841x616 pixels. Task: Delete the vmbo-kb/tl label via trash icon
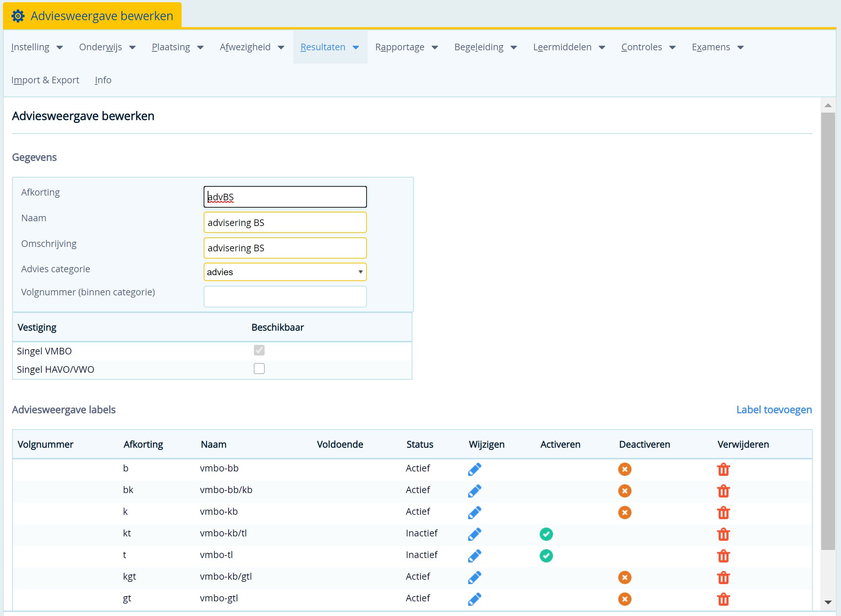(x=723, y=534)
